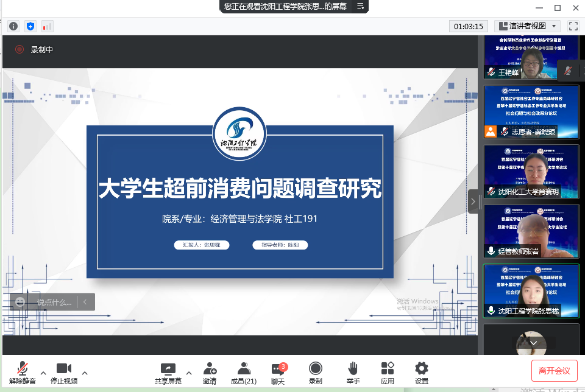Open the screen-share options menu in banner
The width and height of the screenshot is (585, 392).
pyautogui.click(x=360, y=6)
